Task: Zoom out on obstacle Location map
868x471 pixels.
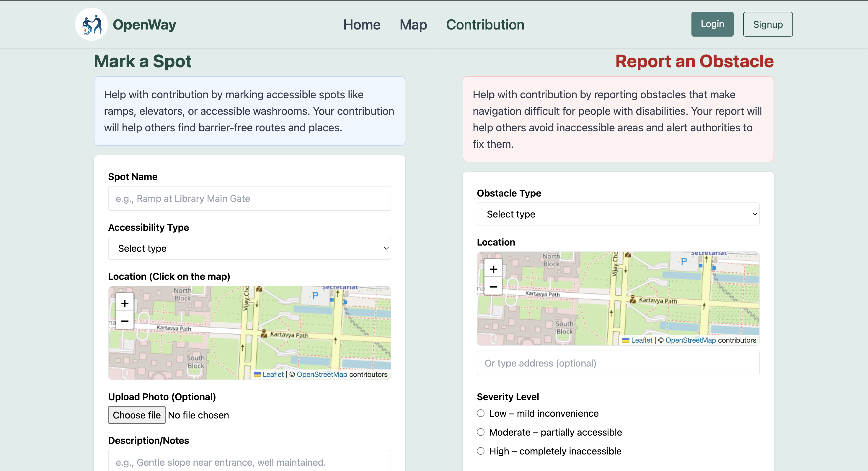Action: pos(493,287)
